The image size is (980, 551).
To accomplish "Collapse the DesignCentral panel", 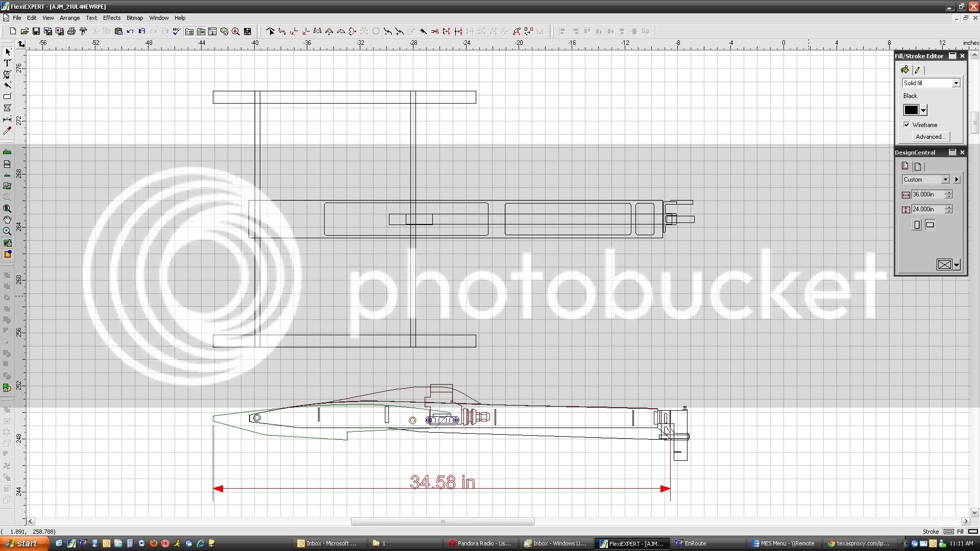I will [x=952, y=152].
